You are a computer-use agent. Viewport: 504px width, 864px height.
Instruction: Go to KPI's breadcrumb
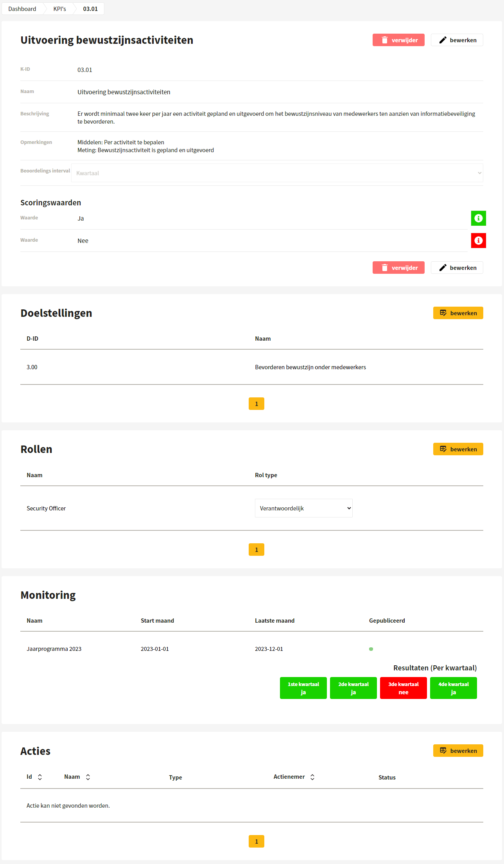60,9
